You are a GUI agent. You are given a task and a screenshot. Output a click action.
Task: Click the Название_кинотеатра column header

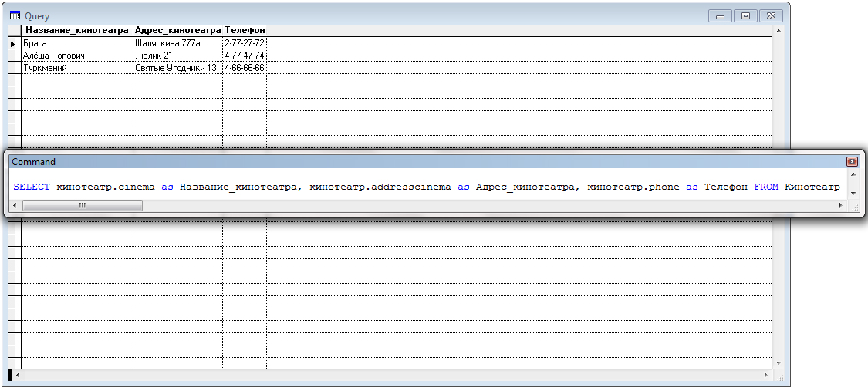77,30
